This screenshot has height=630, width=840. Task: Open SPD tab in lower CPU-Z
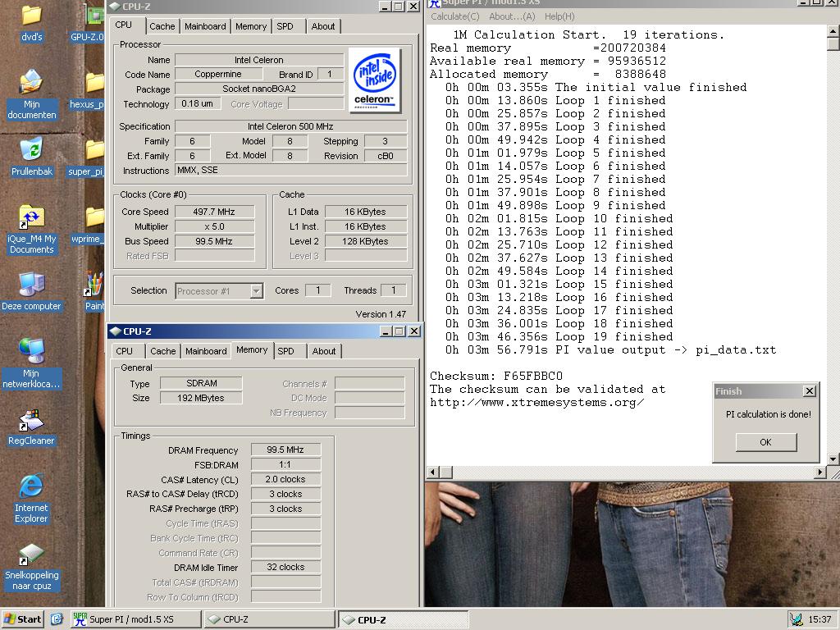286,351
